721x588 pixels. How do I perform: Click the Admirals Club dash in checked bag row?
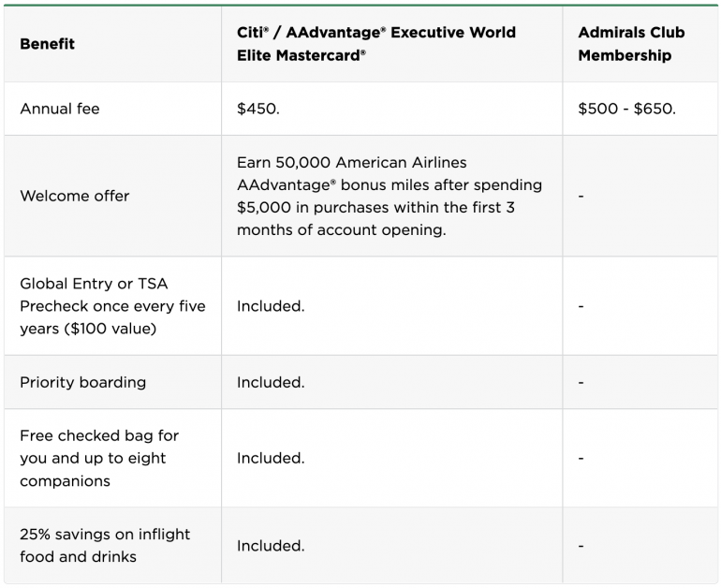coord(581,458)
